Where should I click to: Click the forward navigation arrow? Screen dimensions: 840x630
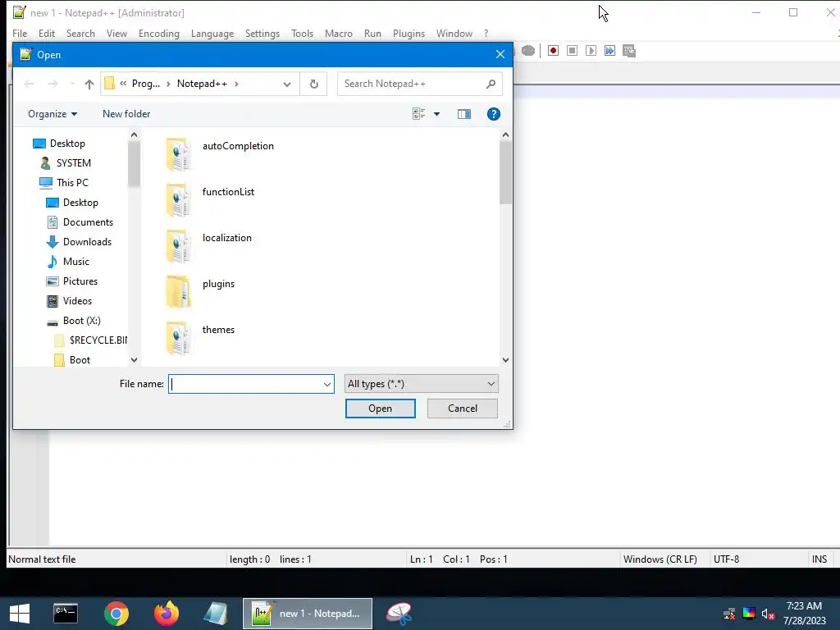(x=52, y=84)
